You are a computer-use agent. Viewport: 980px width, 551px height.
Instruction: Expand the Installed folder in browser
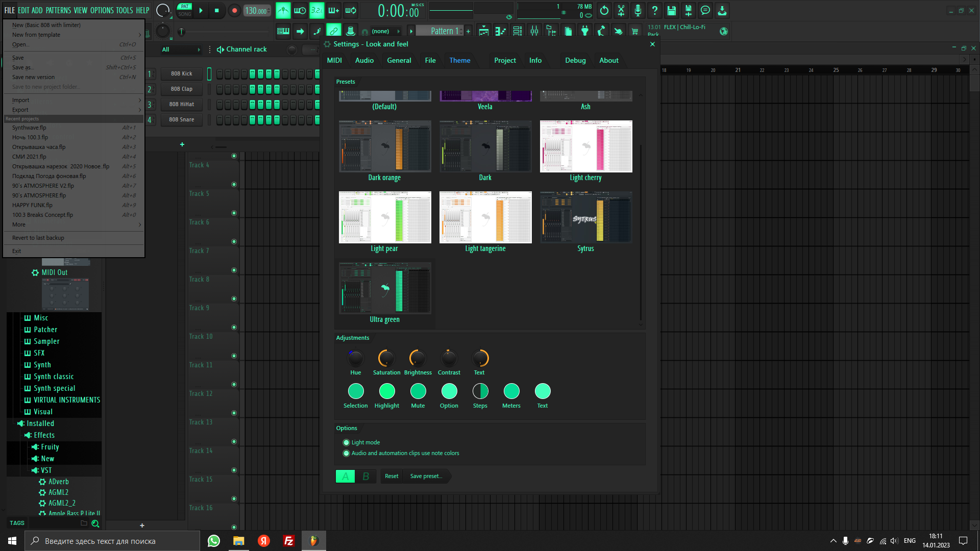[x=40, y=423]
